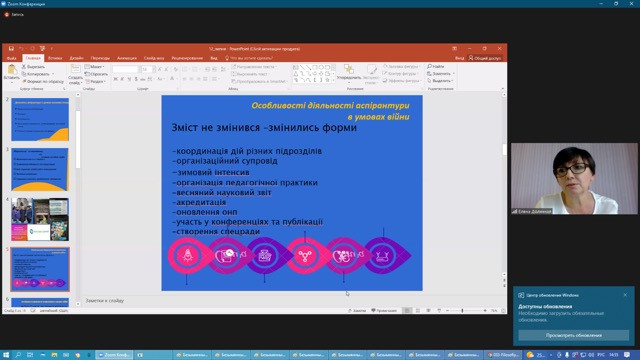Toggle the normal view button in status bar
The height and width of the screenshot is (360, 640).
[x=407, y=311]
